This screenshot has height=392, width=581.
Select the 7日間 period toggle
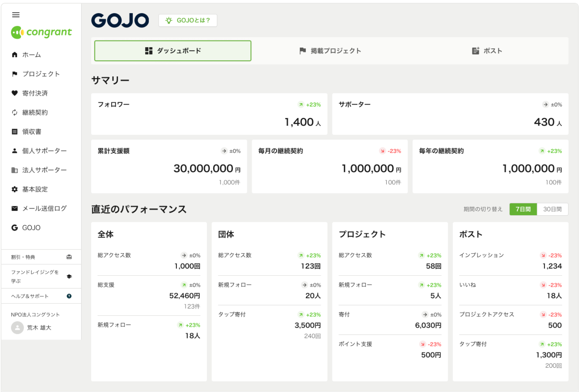point(523,209)
